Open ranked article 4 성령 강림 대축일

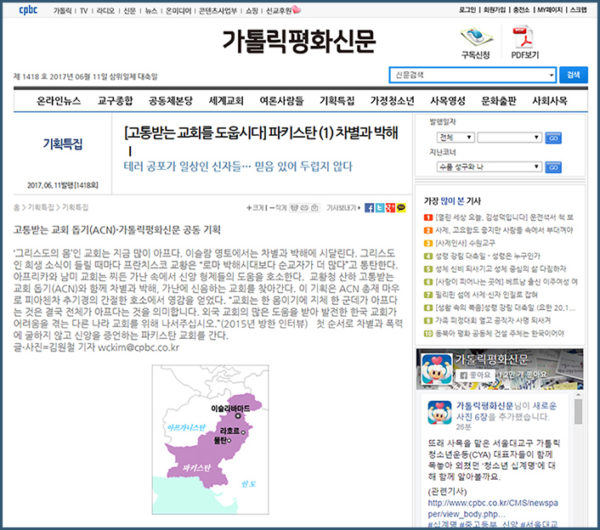point(487,256)
